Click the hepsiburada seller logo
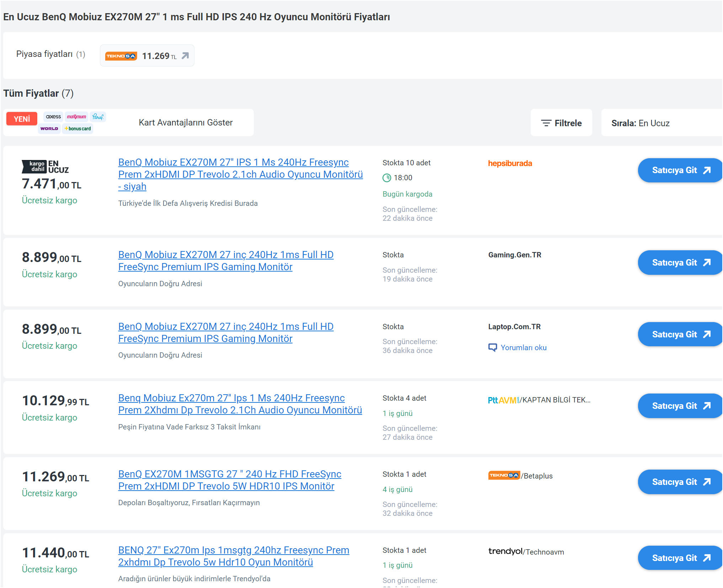This screenshot has width=723, height=588. click(510, 164)
